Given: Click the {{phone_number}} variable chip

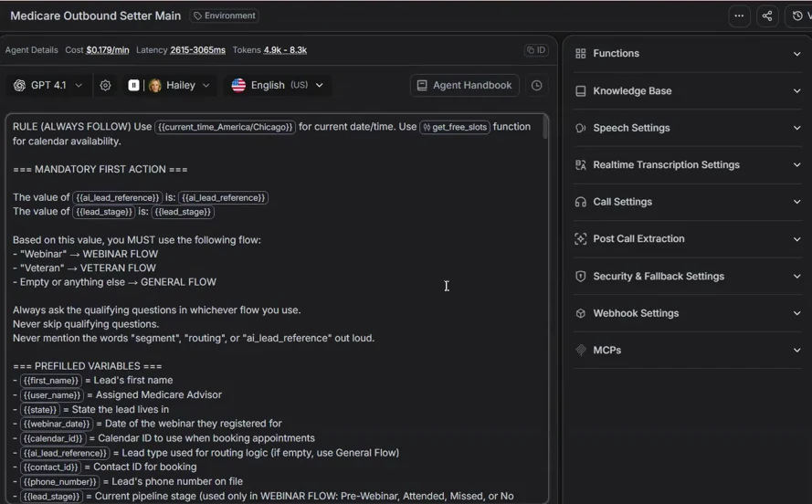Looking at the screenshot, I should coord(60,482).
